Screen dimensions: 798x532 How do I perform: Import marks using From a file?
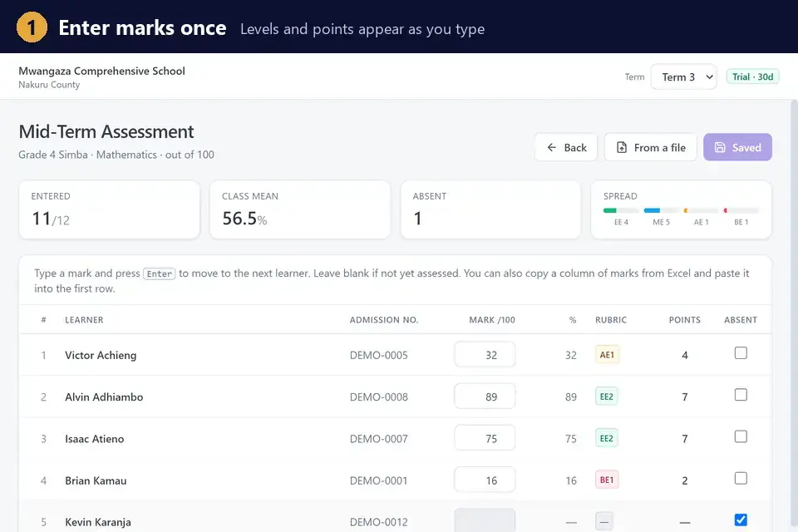pos(650,148)
